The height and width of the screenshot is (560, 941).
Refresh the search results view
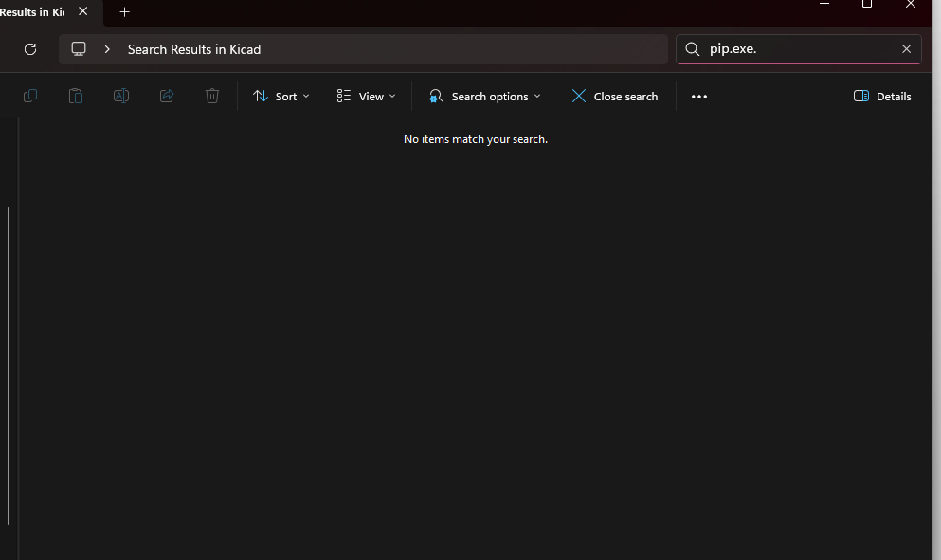(x=30, y=49)
